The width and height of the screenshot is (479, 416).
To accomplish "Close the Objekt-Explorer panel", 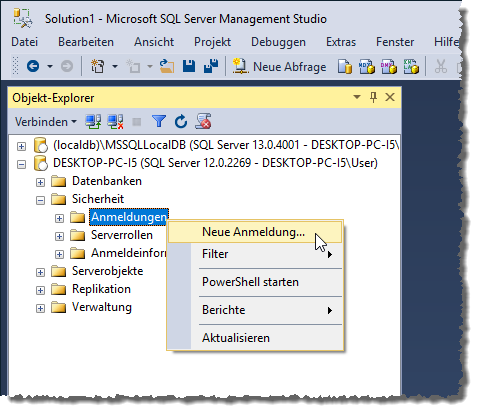I will point(390,97).
